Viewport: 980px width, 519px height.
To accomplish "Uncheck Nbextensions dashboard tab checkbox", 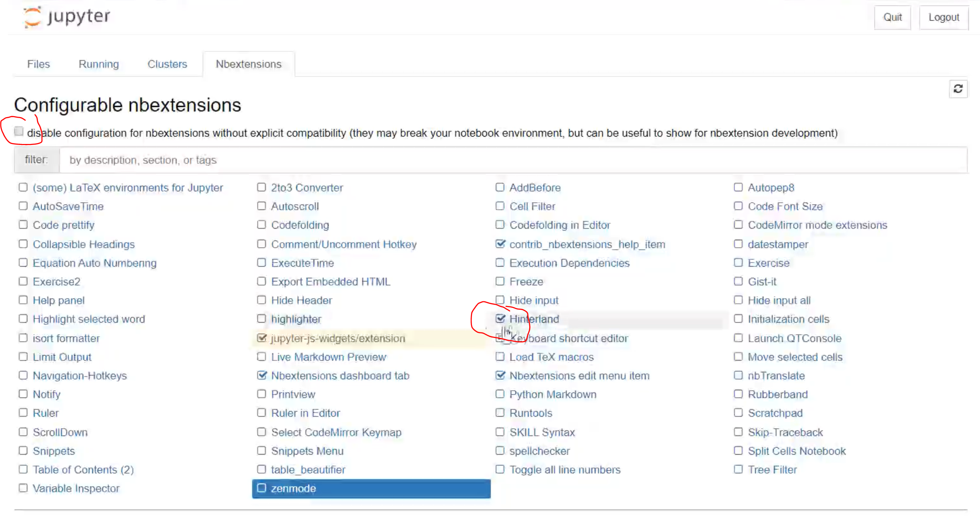I will [x=262, y=375].
